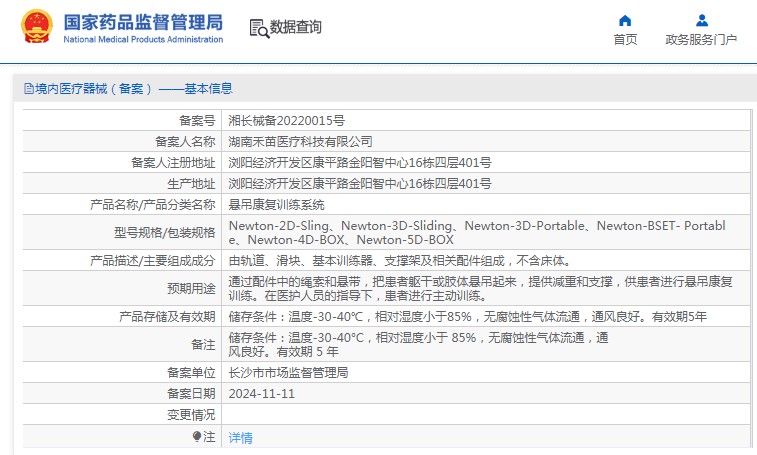Click 备案日期 label
This screenshot has width=757, height=455.
[191, 394]
